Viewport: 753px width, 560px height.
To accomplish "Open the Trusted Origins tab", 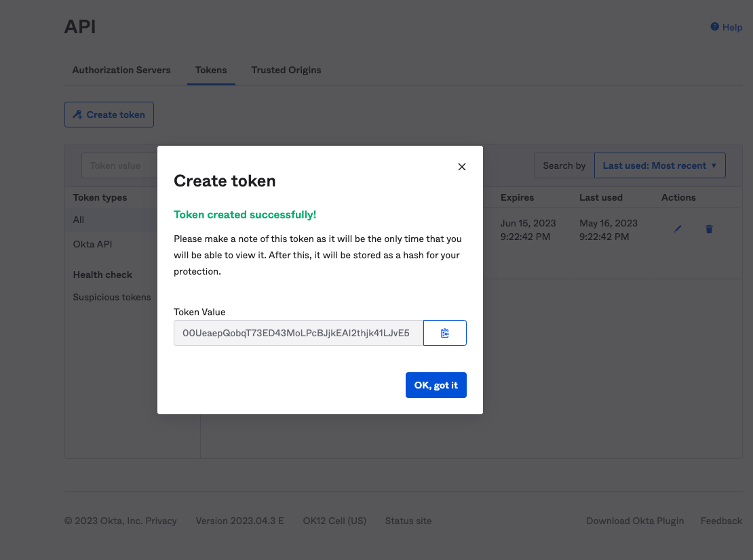I will coord(286,70).
